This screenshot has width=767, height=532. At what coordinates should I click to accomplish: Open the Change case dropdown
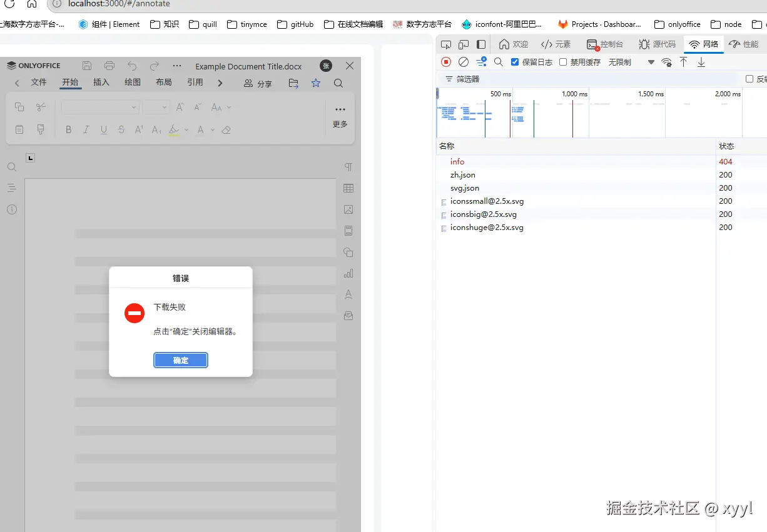coord(221,108)
